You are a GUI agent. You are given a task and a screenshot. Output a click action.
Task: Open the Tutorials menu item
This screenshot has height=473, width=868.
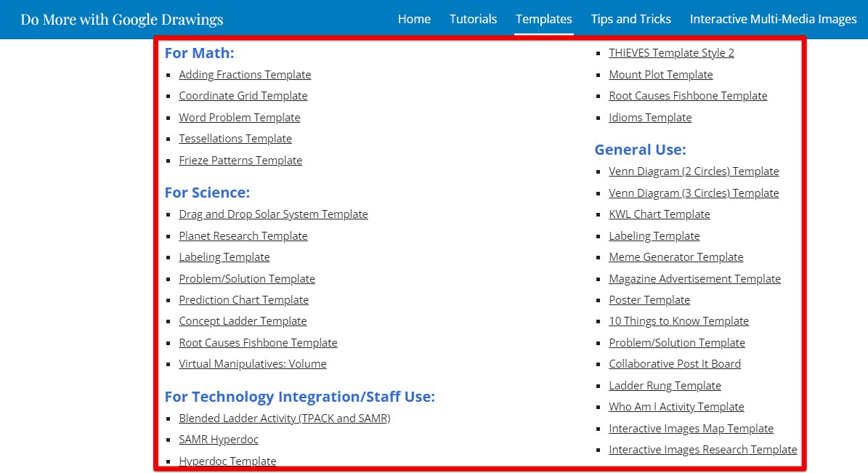click(x=474, y=19)
